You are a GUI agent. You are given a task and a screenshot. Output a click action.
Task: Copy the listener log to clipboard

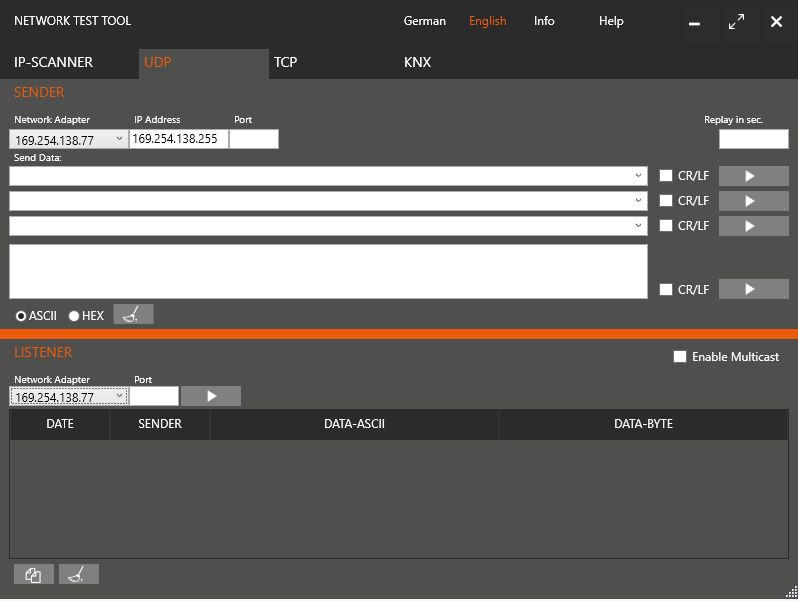coord(34,574)
